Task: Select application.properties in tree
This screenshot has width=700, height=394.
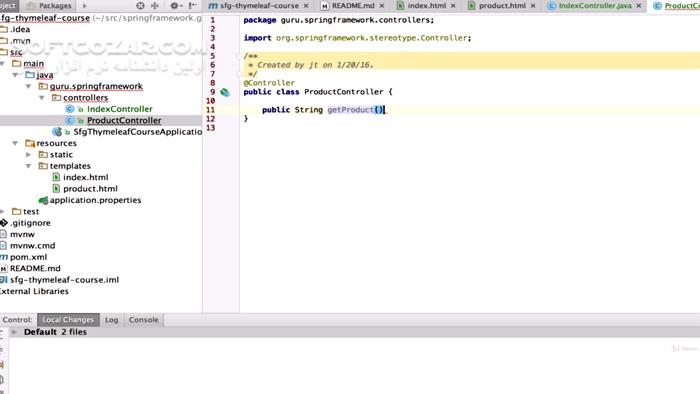Action: (x=95, y=200)
